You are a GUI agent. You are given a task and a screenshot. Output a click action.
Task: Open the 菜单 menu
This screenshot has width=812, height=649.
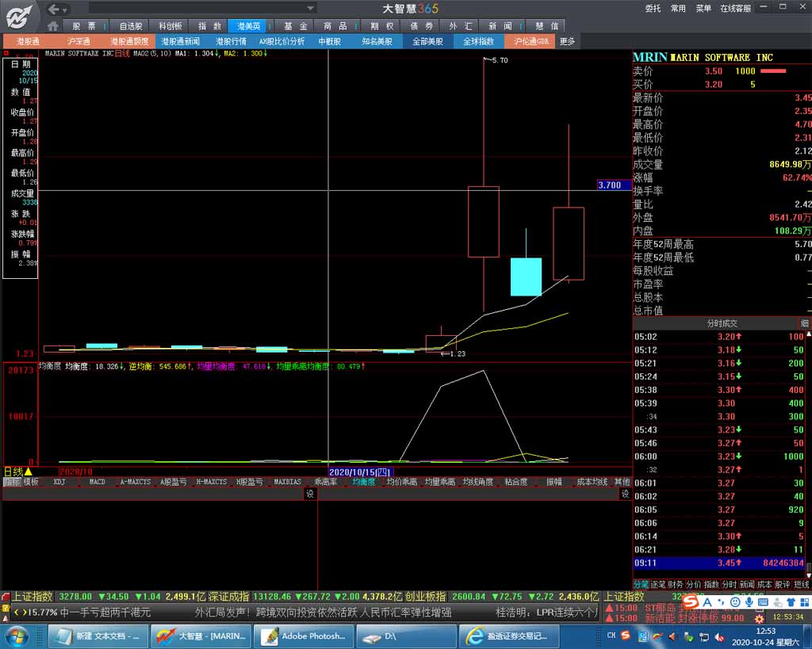coord(703,8)
